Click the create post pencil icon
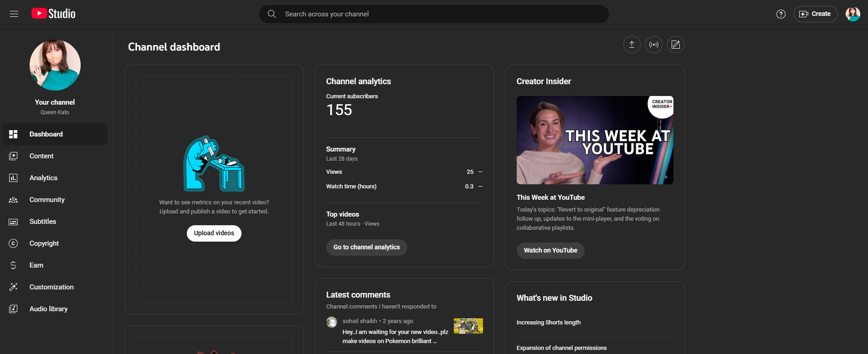Viewport: 868px width, 354px height. coord(675,45)
